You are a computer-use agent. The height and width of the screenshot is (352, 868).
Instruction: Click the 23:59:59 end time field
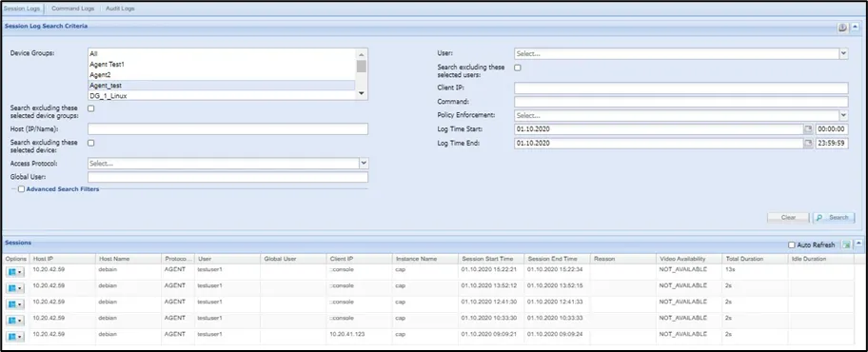click(832, 143)
